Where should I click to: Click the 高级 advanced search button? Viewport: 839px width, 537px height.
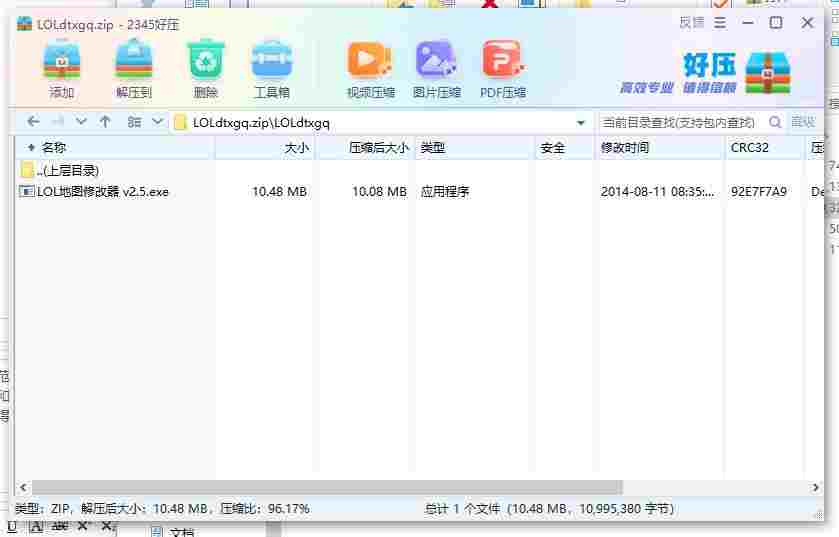coord(803,122)
